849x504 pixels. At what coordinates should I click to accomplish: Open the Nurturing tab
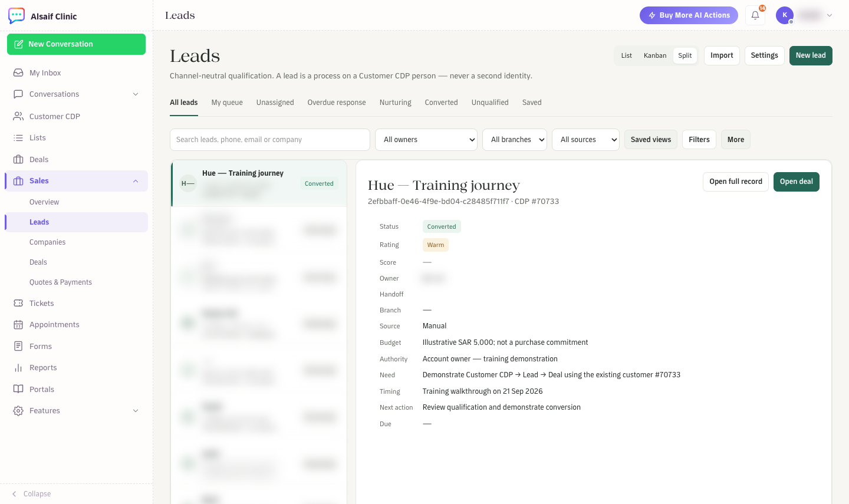tap(396, 103)
